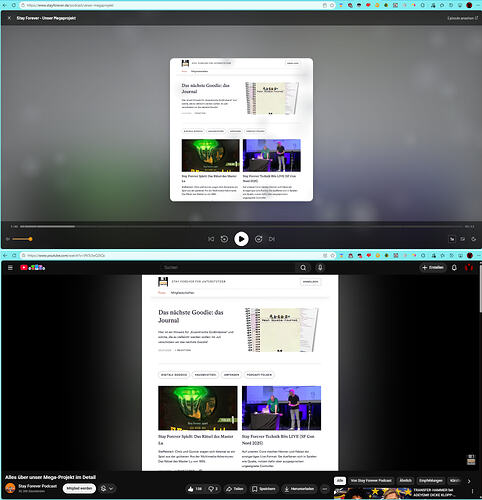482x500 pixels.
Task: Dislike the video with thumbs down
Action: click(x=213, y=489)
